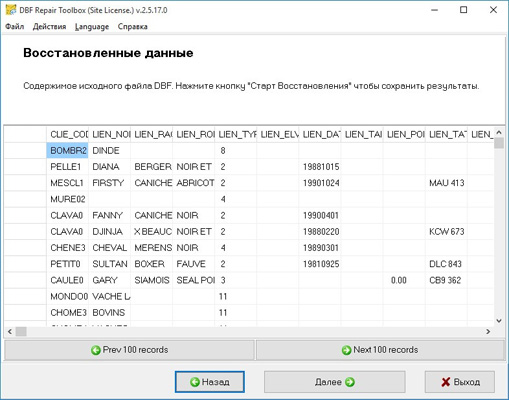Select the SULTAN cell
Image resolution: width=509 pixels, height=400 pixels.
click(110, 264)
